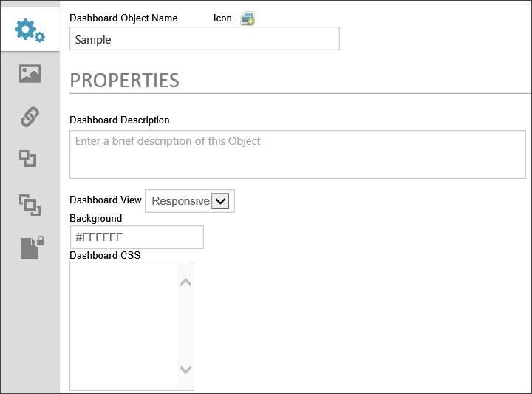The height and width of the screenshot is (394, 532).
Task: Click the Dashboard Object Name field with Sample
Action: click(x=204, y=39)
